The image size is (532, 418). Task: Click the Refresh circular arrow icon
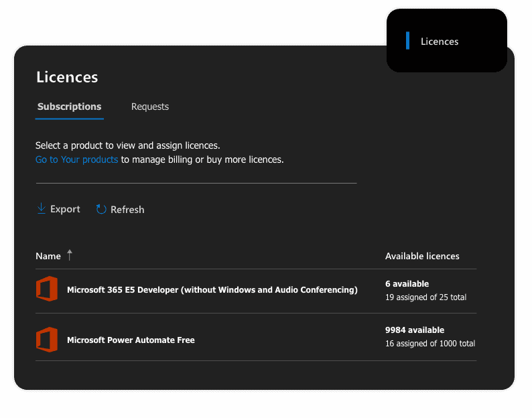coord(101,209)
